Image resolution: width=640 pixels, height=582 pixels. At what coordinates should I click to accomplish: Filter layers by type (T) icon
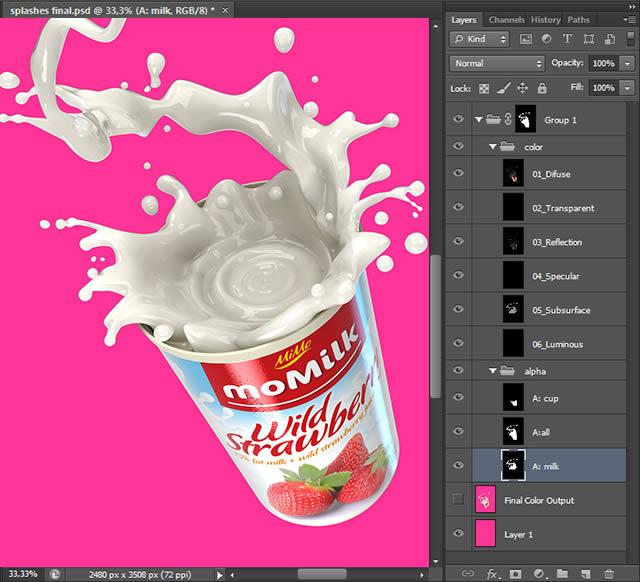click(567, 39)
